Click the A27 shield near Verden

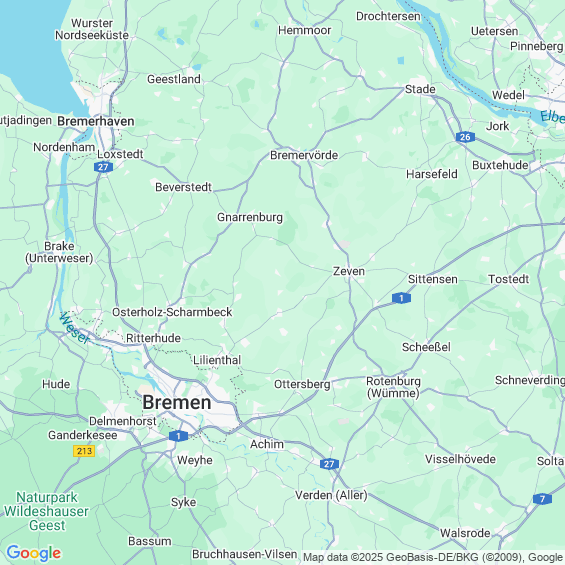[x=329, y=464]
